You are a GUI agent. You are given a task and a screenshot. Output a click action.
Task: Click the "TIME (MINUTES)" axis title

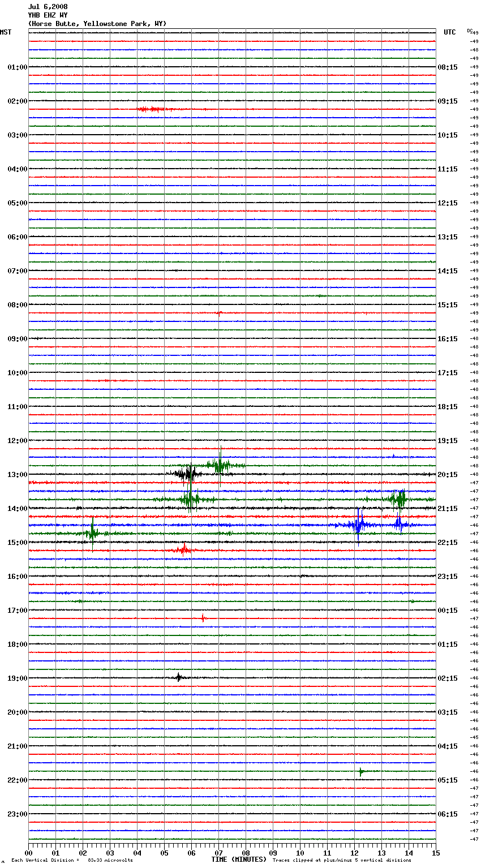tap(239, 860)
